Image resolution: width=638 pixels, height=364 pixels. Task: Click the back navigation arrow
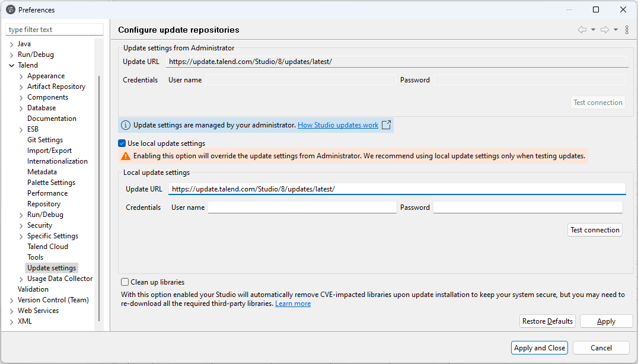click(x=583, y=29)
